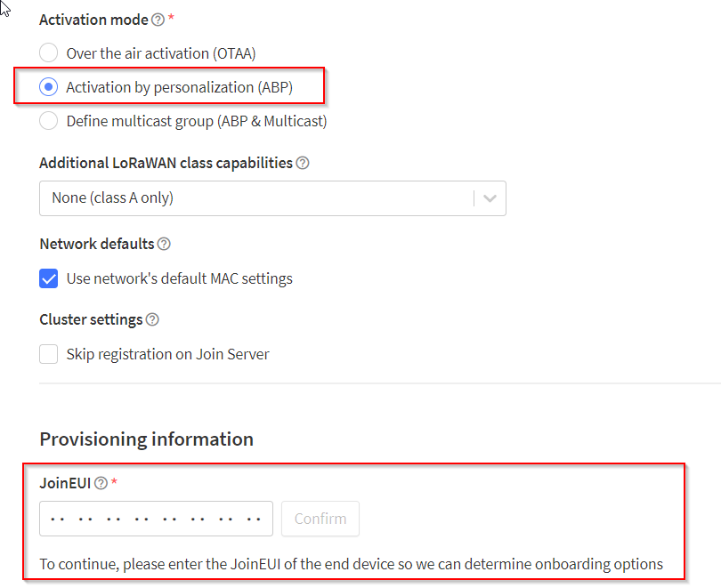Click the chevron on the class capabilities dropdown
721x588 pixels.
tap(489, 197)
